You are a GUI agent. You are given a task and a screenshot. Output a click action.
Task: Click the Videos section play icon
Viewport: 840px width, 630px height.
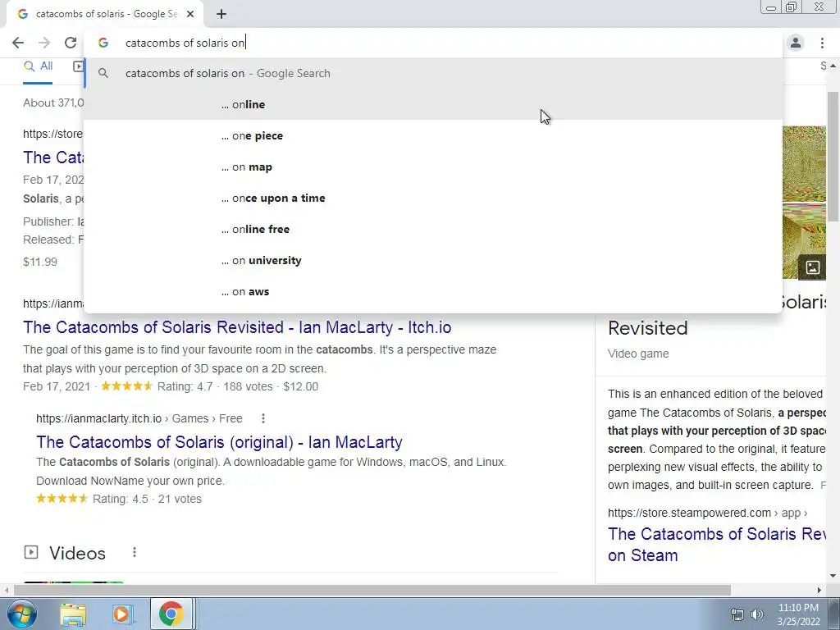point(31,552)
